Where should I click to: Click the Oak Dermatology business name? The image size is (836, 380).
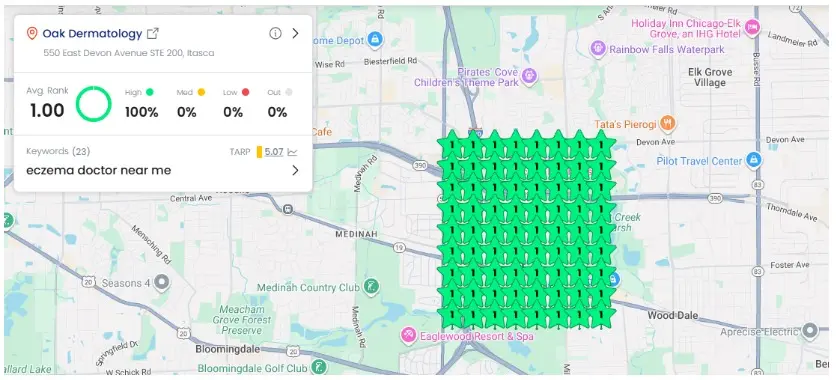point(92,34)
